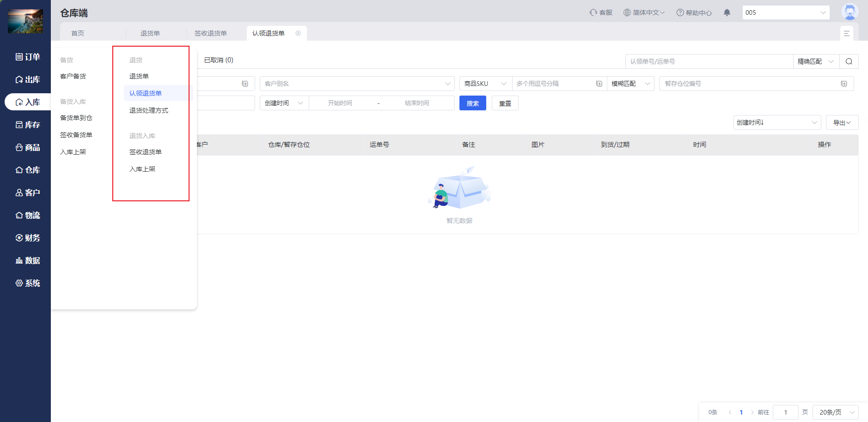Click expand icon in 暂存仓位编号 field
This screenshot has width=868, height=422.
(844, 84)
